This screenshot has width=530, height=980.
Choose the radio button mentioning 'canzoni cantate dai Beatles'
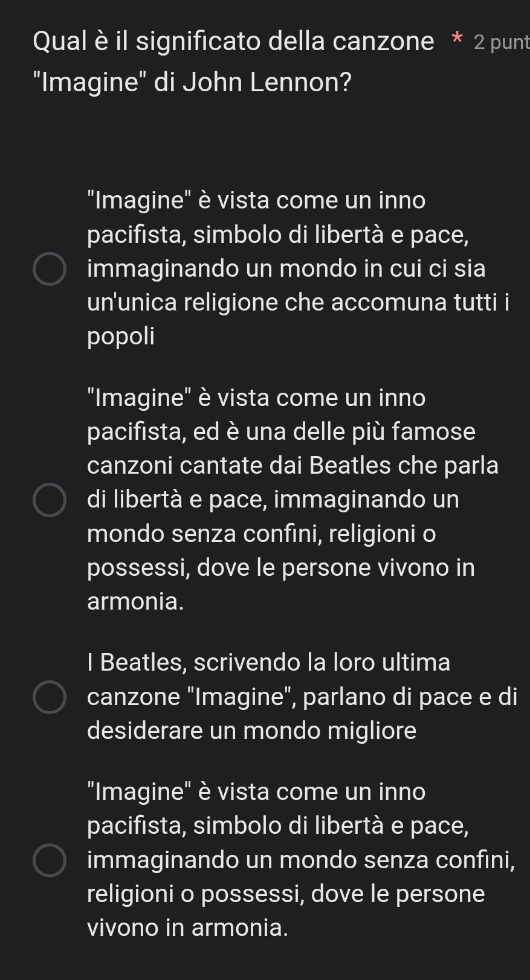pyautogui.click(x=49, y=500)
